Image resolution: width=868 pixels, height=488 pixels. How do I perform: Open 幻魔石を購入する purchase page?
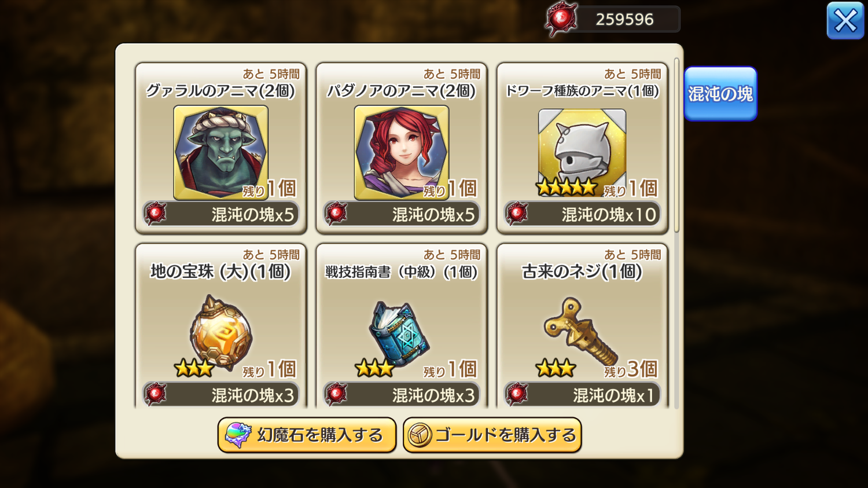[307, 435]
